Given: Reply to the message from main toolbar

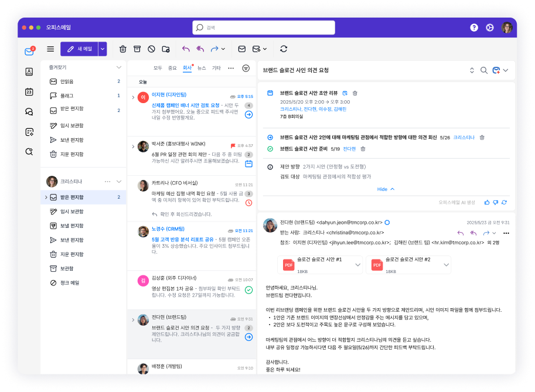Looking at the screenshot, I should [186, 49].
